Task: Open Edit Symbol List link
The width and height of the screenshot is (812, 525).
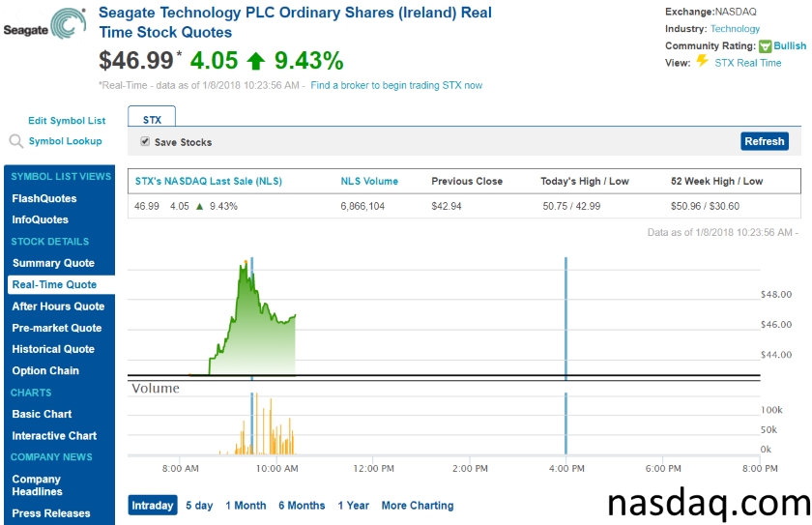Action: (67, 121)
